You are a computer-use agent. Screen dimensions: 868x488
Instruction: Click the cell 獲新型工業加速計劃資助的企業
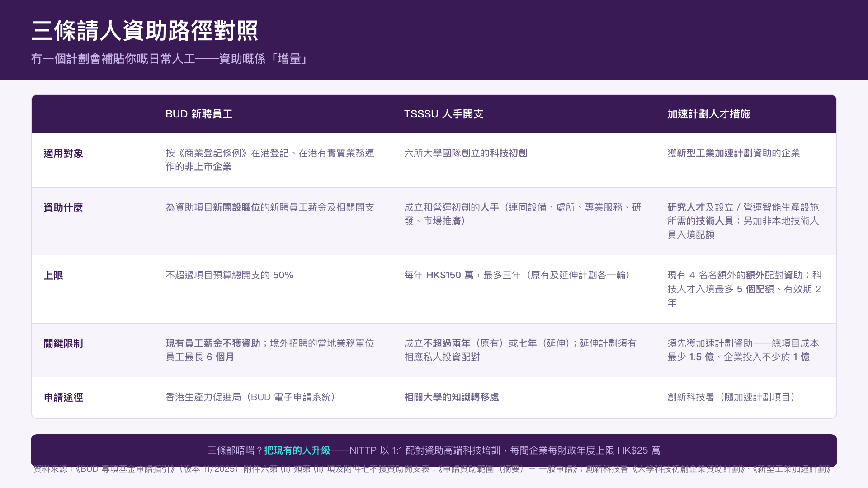734,153
